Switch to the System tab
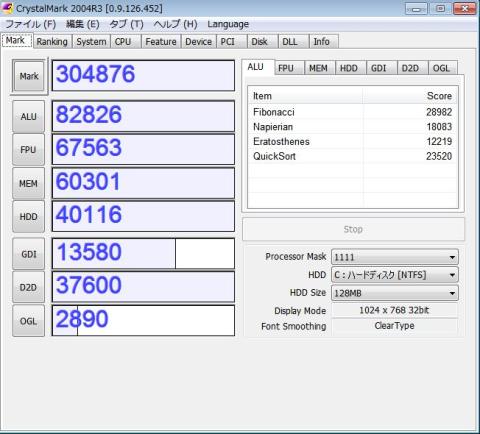 click(x=91, y=42)
